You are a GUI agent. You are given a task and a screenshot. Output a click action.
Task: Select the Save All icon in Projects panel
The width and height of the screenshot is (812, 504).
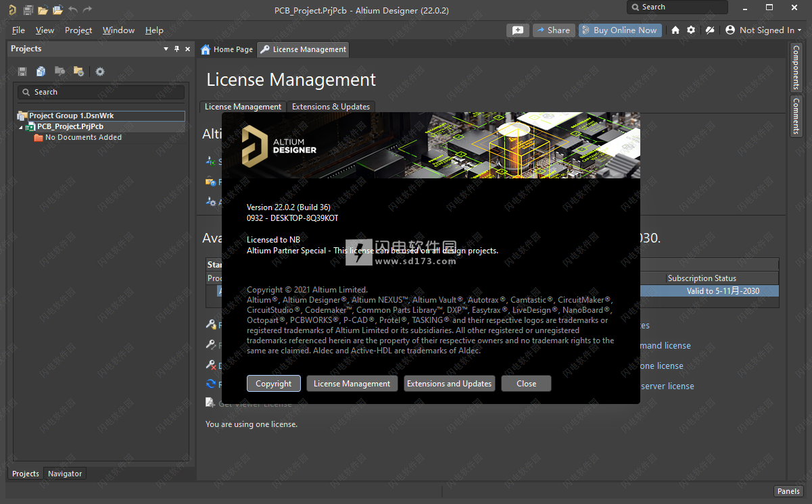[24, 71]
